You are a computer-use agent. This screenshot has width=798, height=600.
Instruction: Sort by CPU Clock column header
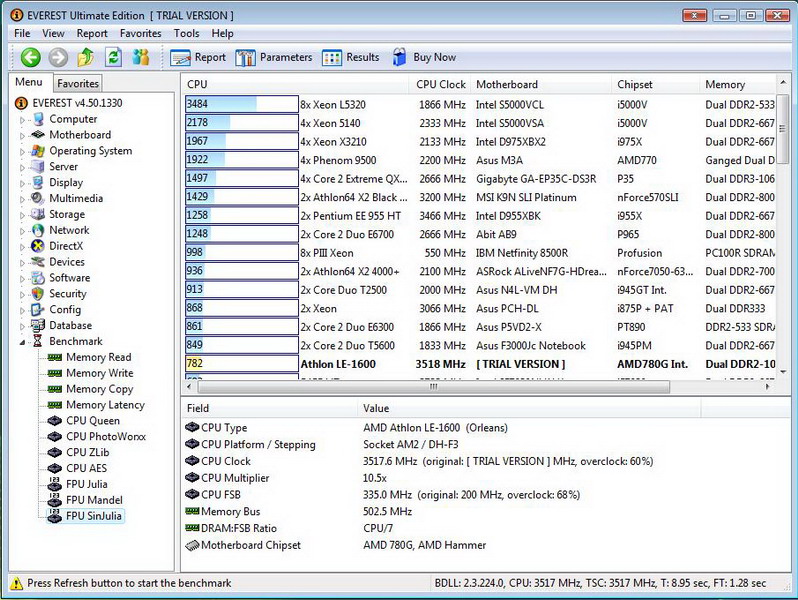click(440, 85)
